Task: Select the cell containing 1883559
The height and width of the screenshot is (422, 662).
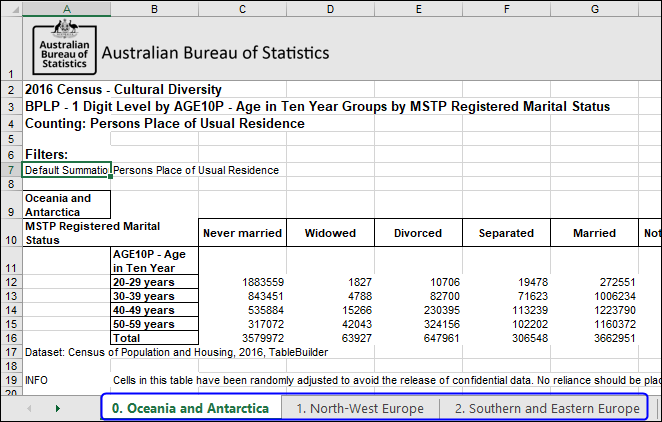Action: point(242,282)
